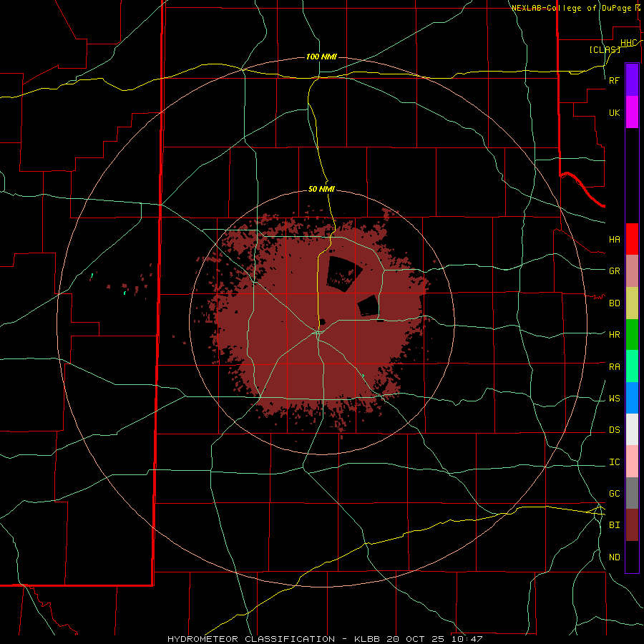
Task: Click the [CLAS] units label
Action: click(605, 49)
